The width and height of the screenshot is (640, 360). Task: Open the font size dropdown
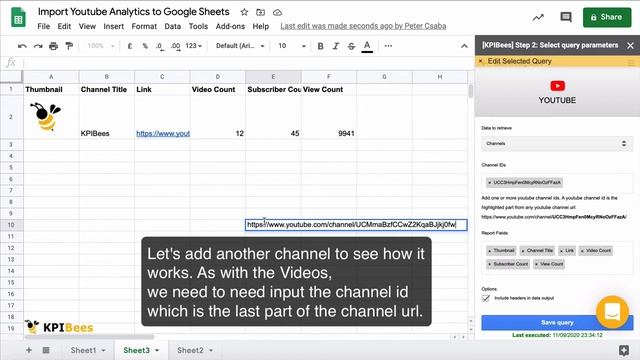pos(292,46)
